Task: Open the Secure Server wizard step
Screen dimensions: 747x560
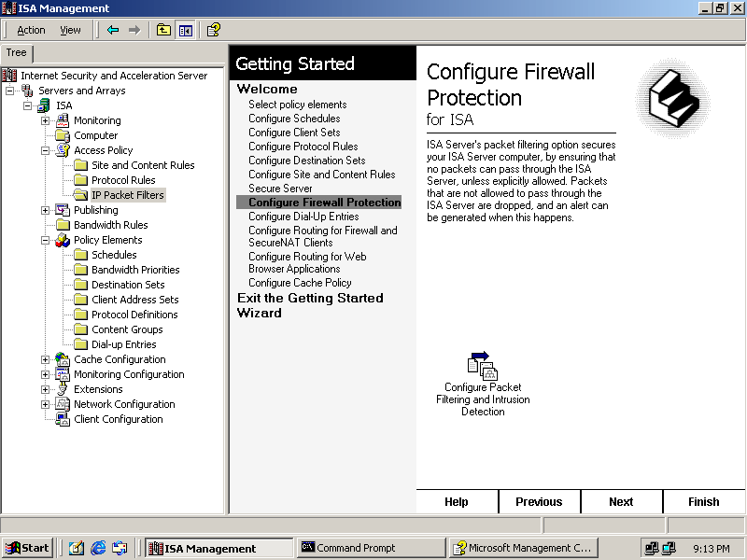Action: click(280, 189)
